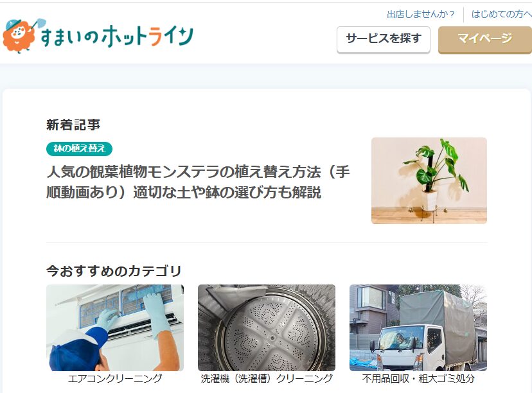Open the はじめての方へ link

pos(501,14)
